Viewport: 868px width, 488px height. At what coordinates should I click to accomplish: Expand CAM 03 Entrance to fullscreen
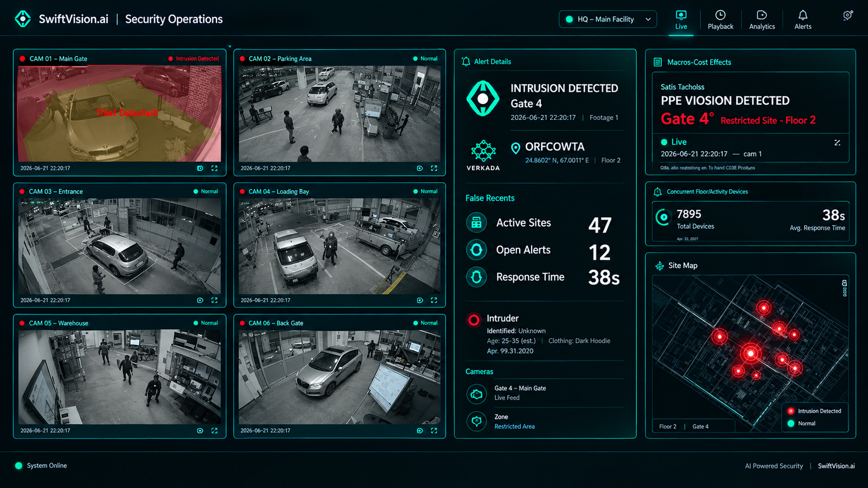click(x=214, y=300)
